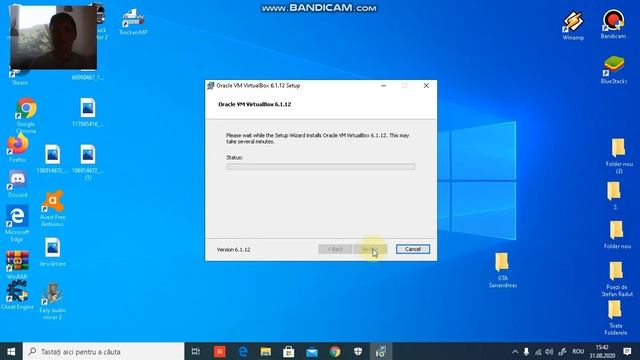640x360 pixels.
Task: Launch Google Chrome from the desktop
Action: [26, 115]
